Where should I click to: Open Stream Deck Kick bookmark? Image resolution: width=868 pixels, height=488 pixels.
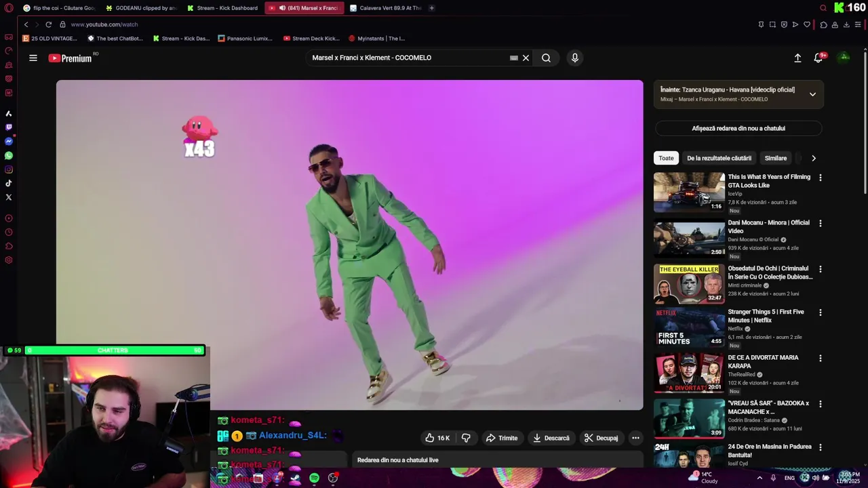(x=311, y=39)
